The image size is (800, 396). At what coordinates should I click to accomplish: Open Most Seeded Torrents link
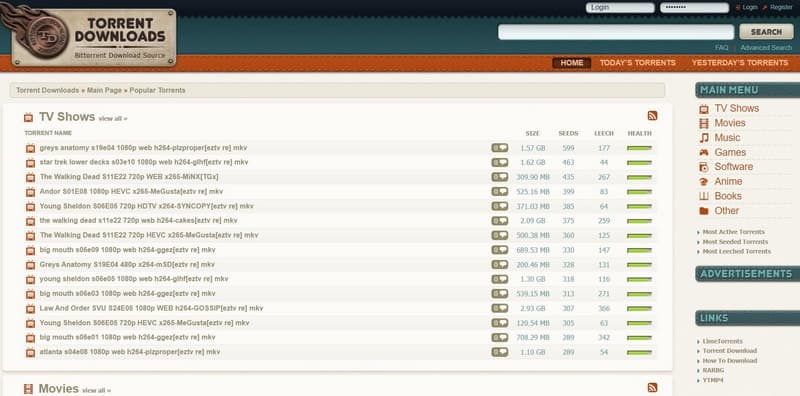(x=735, y=242)
